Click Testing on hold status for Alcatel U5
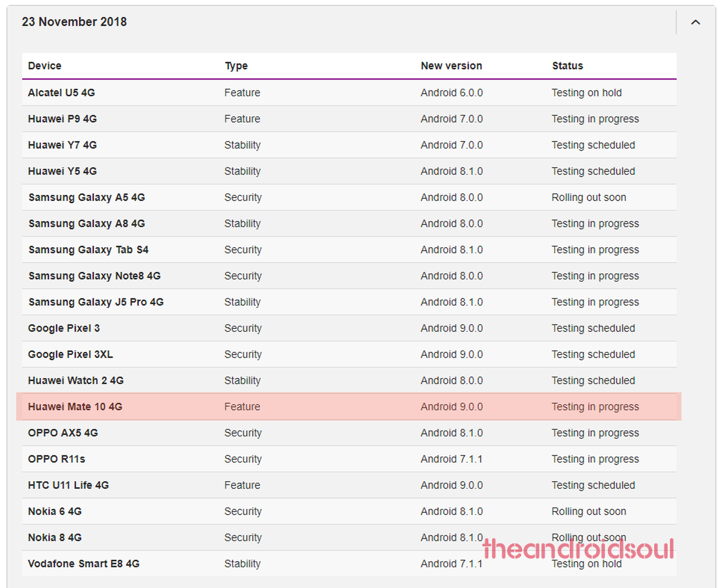The width and height of the screenshot is (722, 588). tap(587, 93)
